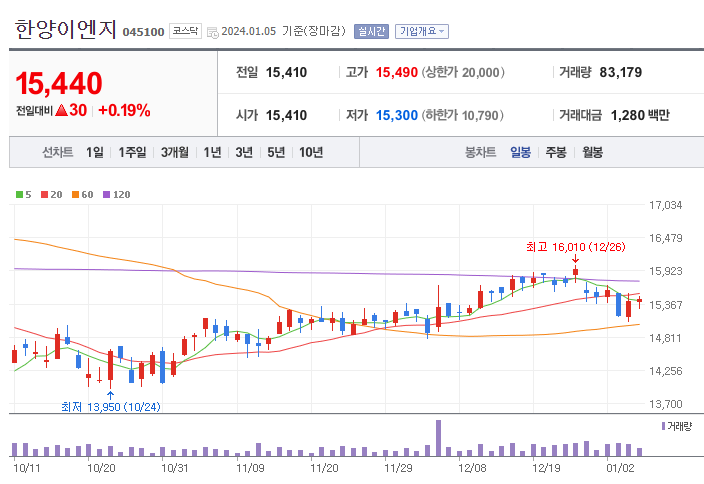Image resolution: width=704 pixels, height=484 pixels.
Task: Click the 14,256 price axis label
Action: [x=665, y=371]
